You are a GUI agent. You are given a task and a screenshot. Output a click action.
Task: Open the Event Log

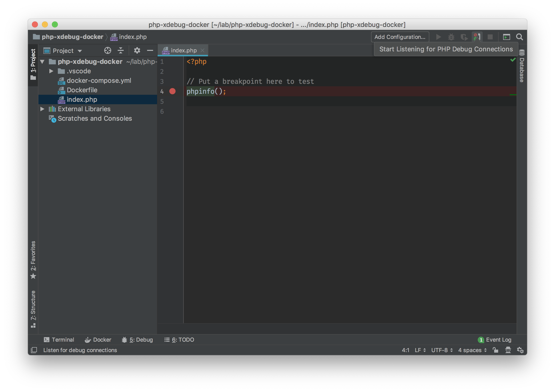[x=495, y=340]
